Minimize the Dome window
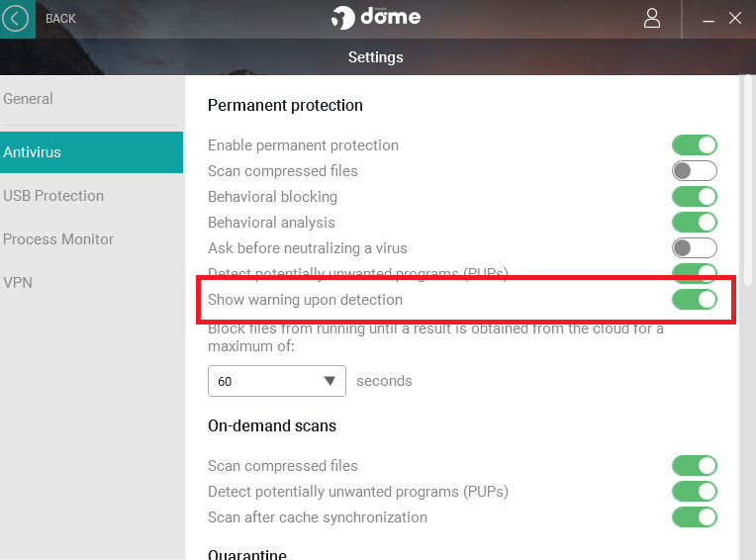Screen dimensions: 756x560 tap(709, 19)
